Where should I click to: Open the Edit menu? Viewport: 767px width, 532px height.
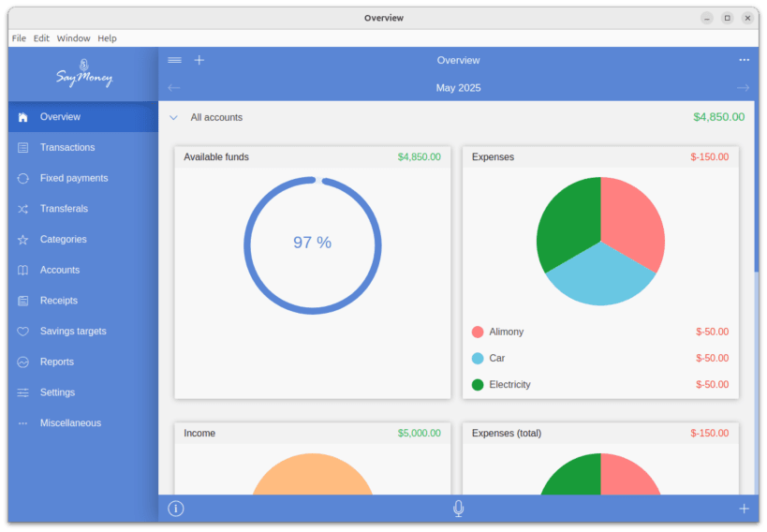pos(41,38)
